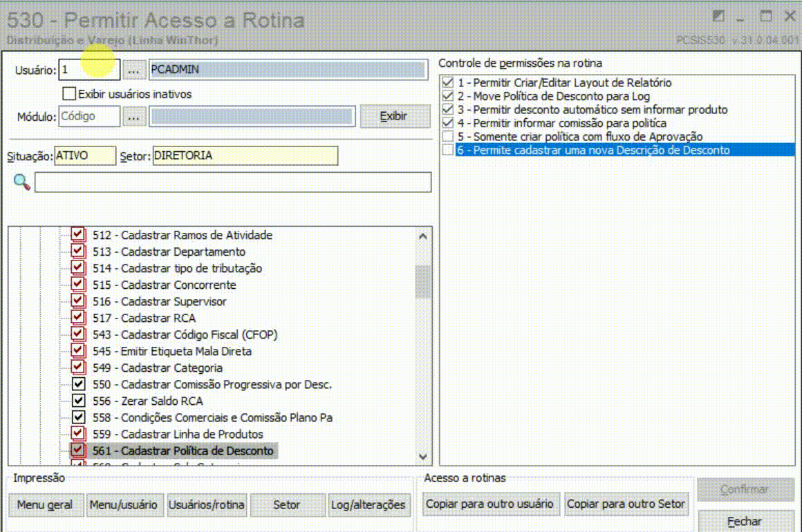The width and height of the screenshot is (802, 532).
Task: Check permission 6 nova Descrição de Desconto
Action: 448,150
